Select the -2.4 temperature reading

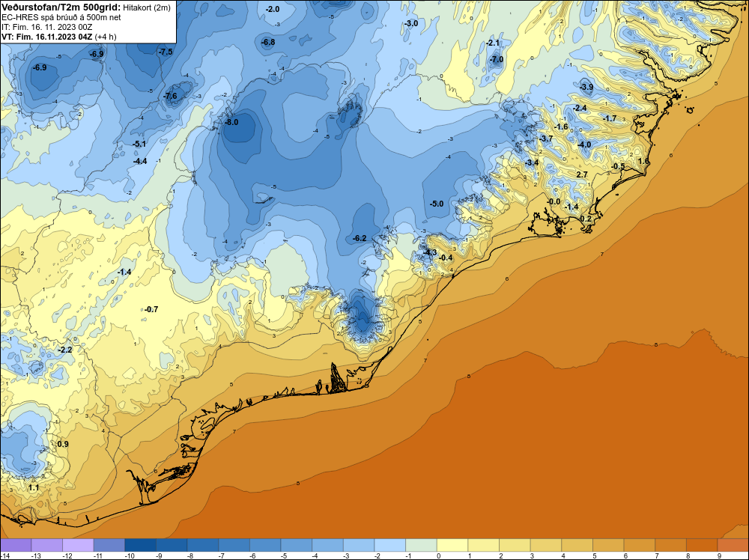pos(580,109)
